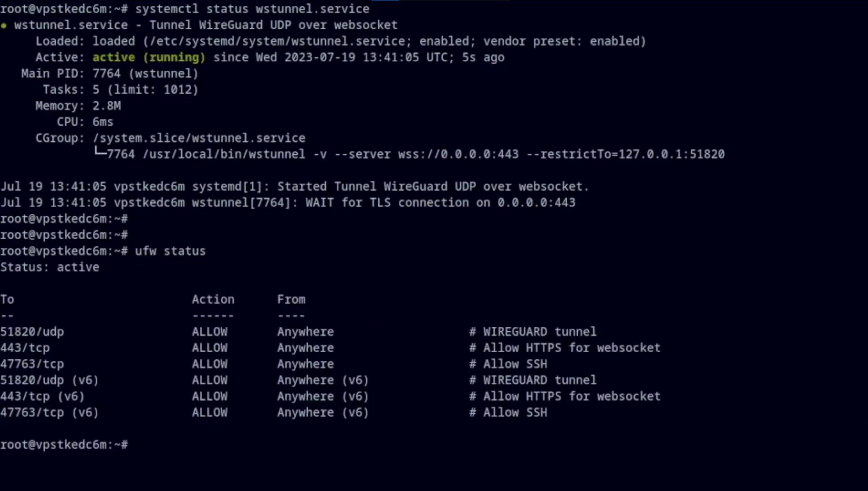The width and height of the screenshot is (868, 491).
Task: Click the '--restrictTo=127.0.0.1:51820' argument
Action: [626, 154]
